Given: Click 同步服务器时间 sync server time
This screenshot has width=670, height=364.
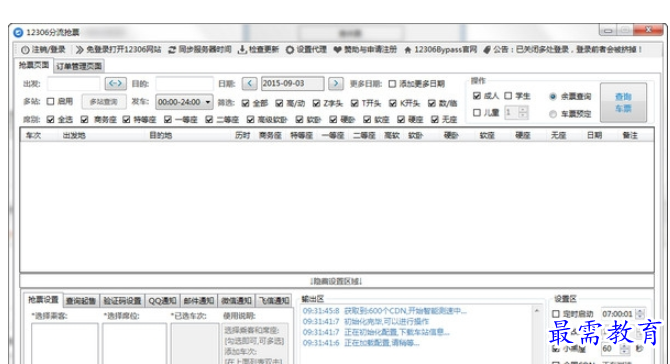Looking at the screenshot, I should coord(200,50).
